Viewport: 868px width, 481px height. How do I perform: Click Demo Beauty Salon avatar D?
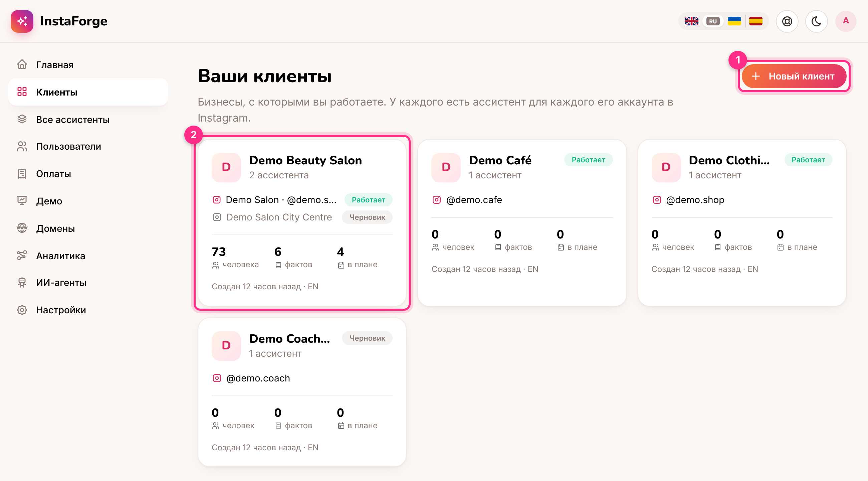coord(226,167)
